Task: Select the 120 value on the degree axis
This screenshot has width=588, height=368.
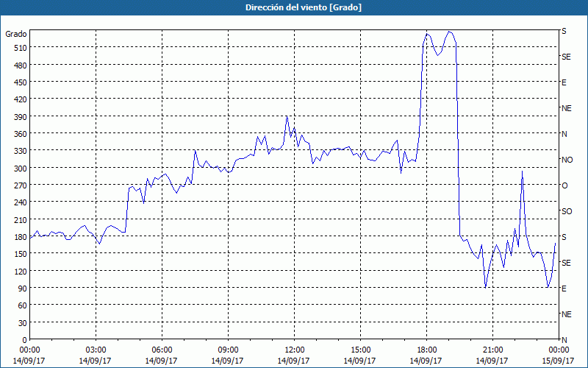Action: (21, 271)
